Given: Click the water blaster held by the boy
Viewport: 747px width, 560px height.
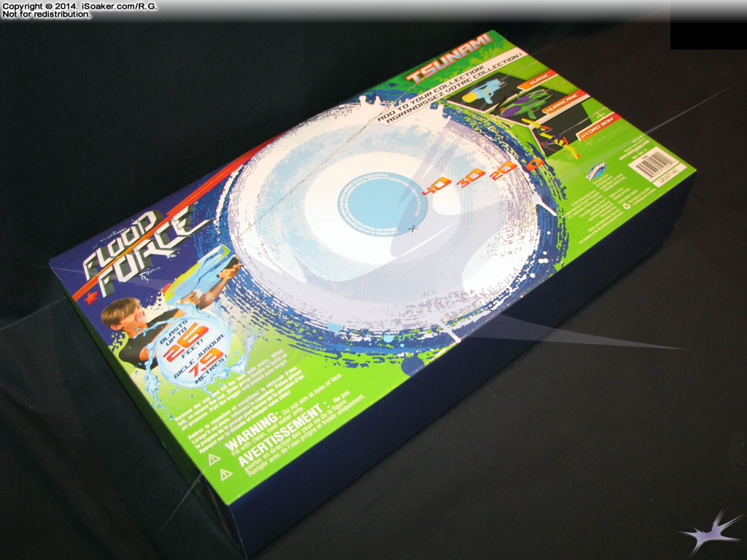Looking at the screenshot, I should pos(203,276).
